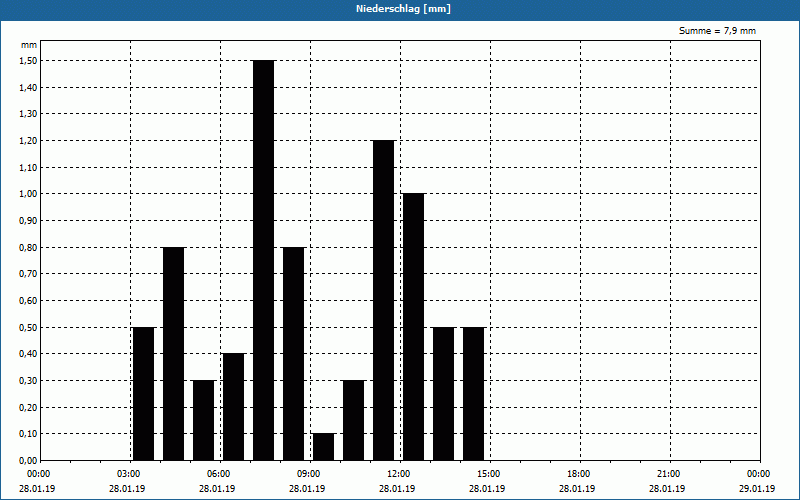Click the 0,20 y-axis value
Viewport: 800px width, 500px height.
coord(28,407)
